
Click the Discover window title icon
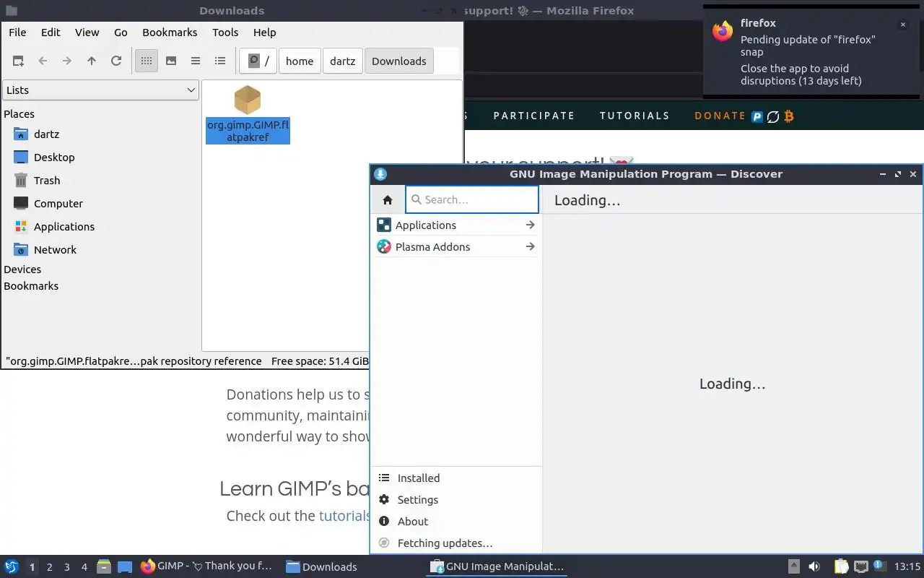pos(380,174)
